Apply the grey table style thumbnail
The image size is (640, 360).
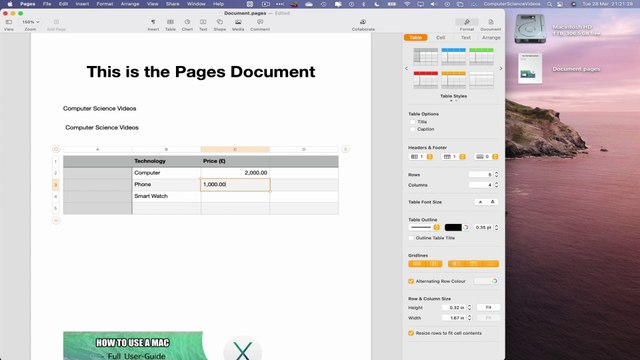(x=425, y=56)
